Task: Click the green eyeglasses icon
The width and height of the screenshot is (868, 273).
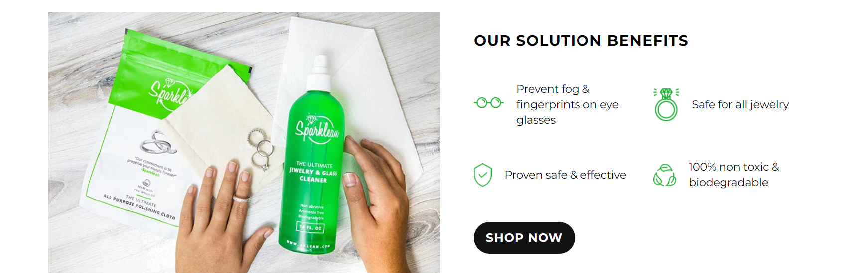Action: click(x=489, y=103)
